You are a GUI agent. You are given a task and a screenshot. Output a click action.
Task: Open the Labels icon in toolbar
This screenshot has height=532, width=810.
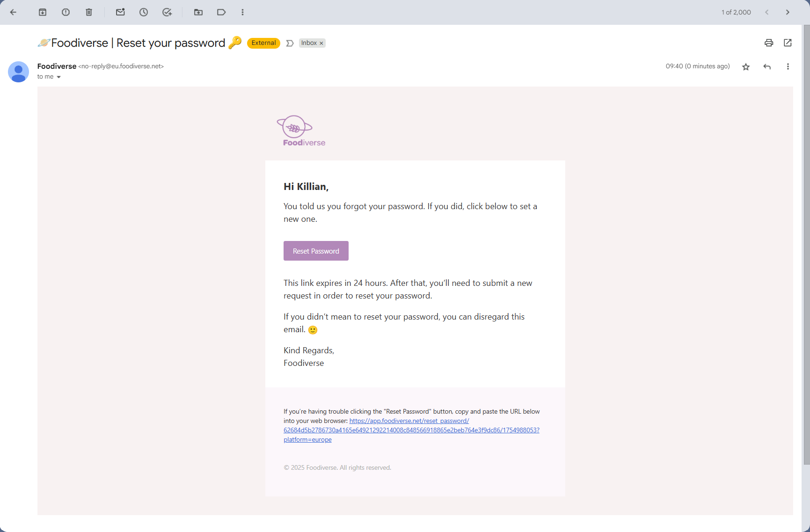coord(221,12)
